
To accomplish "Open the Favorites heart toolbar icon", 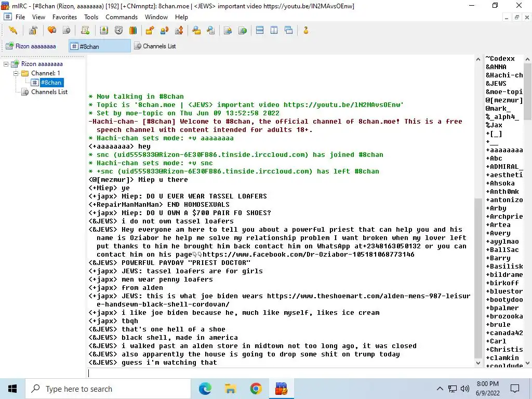I will (x=52, y=31).
